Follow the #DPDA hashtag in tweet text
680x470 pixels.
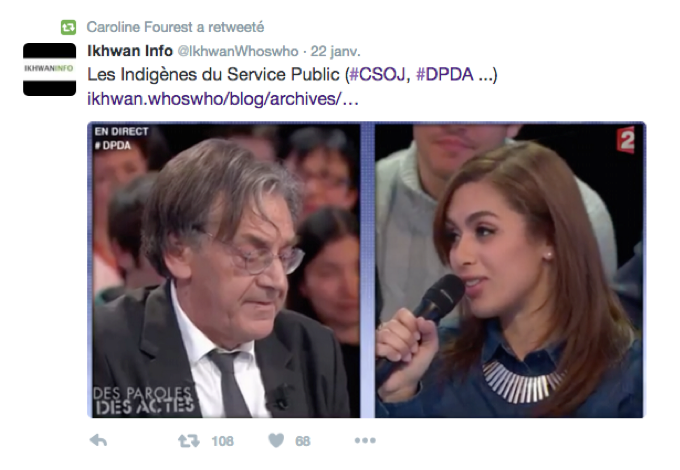[445, 75]
